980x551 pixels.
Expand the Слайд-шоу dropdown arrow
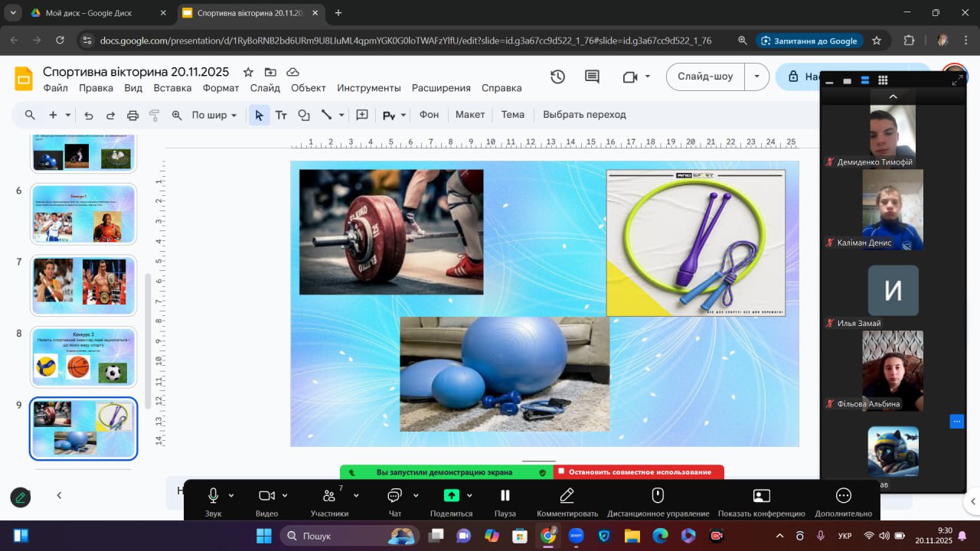(x=757, y=77)
